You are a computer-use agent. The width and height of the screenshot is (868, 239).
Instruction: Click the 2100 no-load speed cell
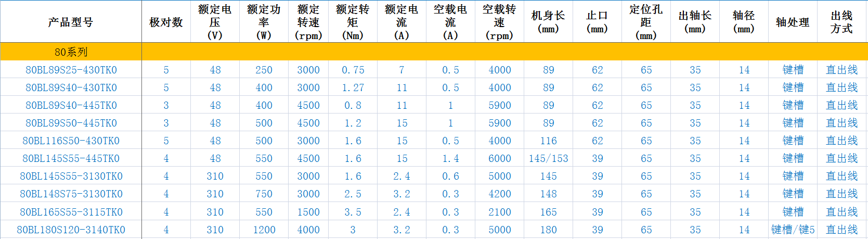[499, 212]
